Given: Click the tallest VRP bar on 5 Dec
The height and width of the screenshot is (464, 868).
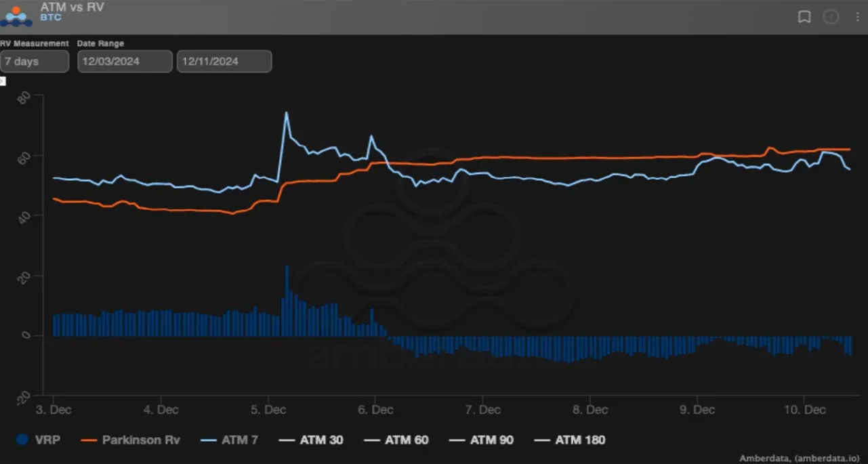Looking at the screenshot, I should point(287,301).
